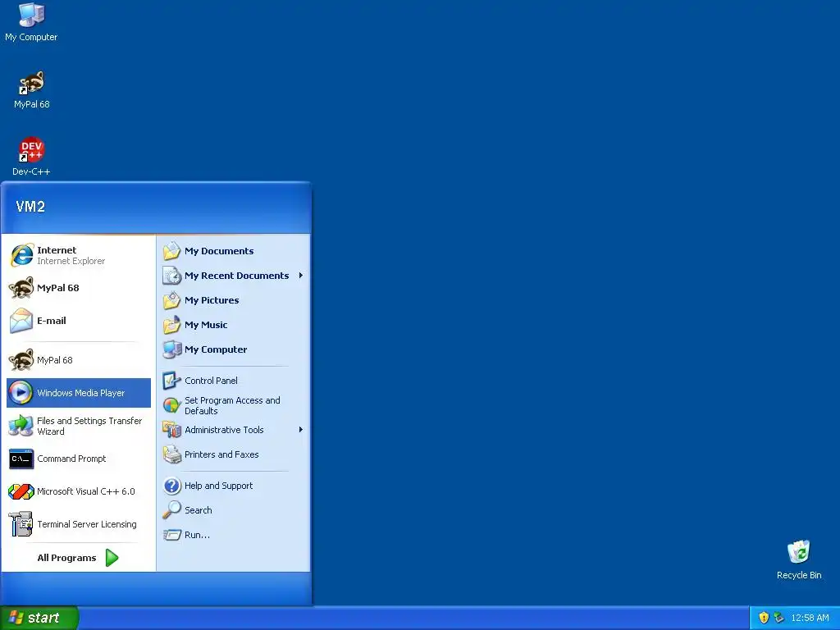This screenshot has height=630, width=840.
Task: Open the My Computer desktop icon
Action: click(31, 22)
